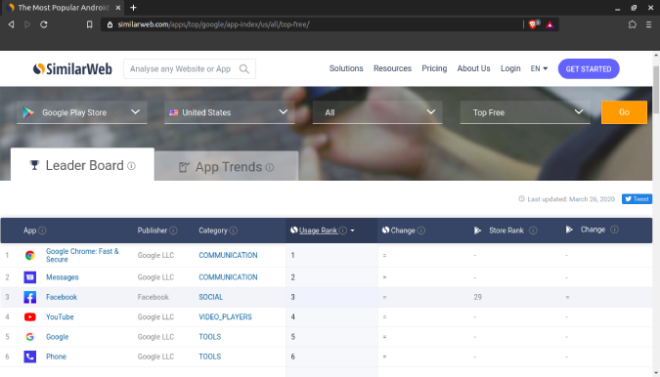This screenshot has width=660, height=377.
Task: Click the Tweet button
Action: tap(637, 199)
